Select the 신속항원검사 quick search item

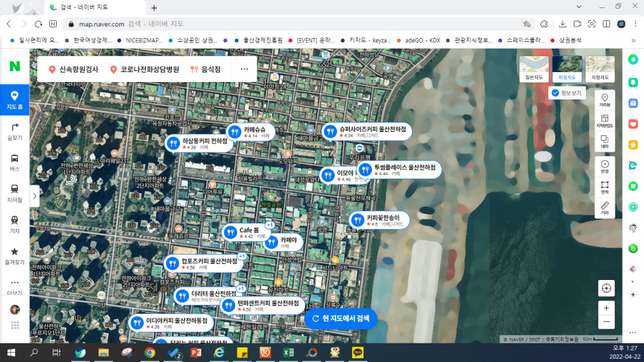click(73, 69)
